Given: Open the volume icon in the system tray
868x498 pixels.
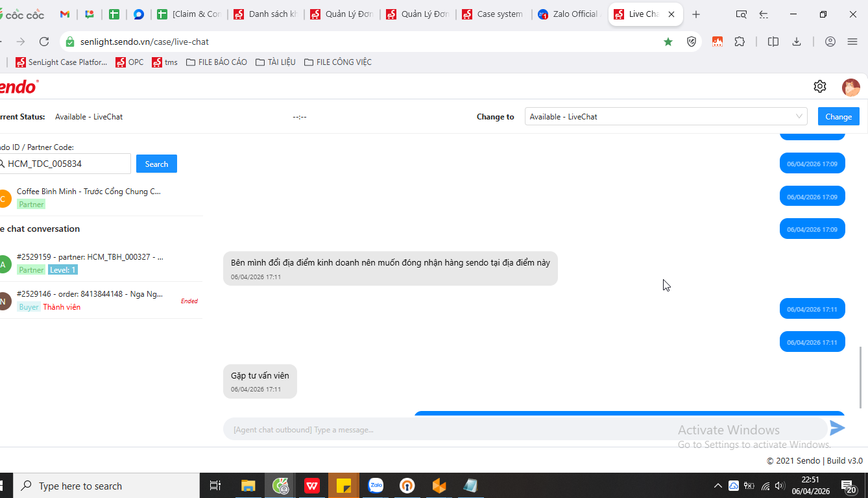Looking at the screenshot, I should click(780, 486).
